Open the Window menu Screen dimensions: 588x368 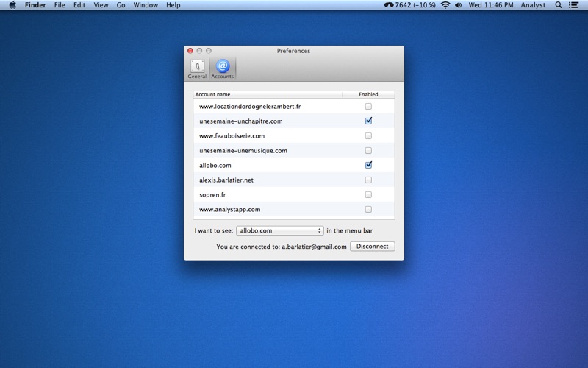[x=146, y=5]
